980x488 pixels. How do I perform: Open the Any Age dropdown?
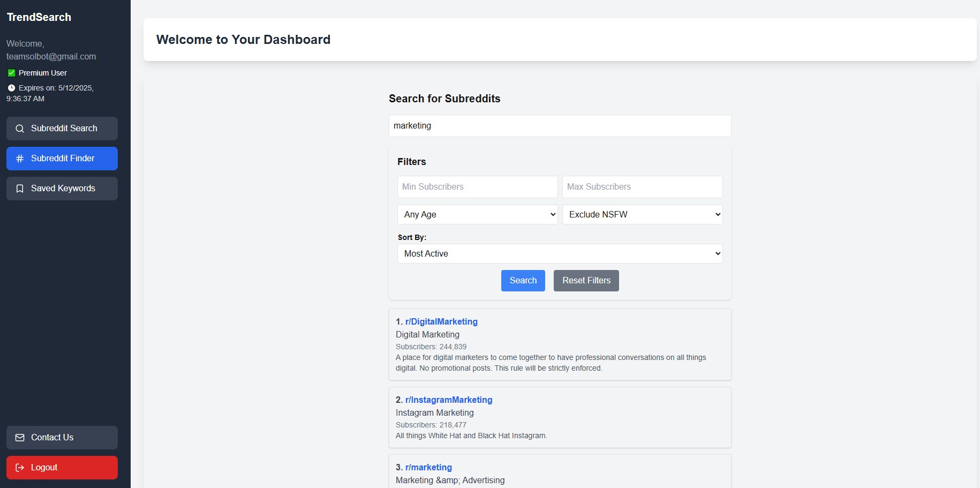click(477, 215)
